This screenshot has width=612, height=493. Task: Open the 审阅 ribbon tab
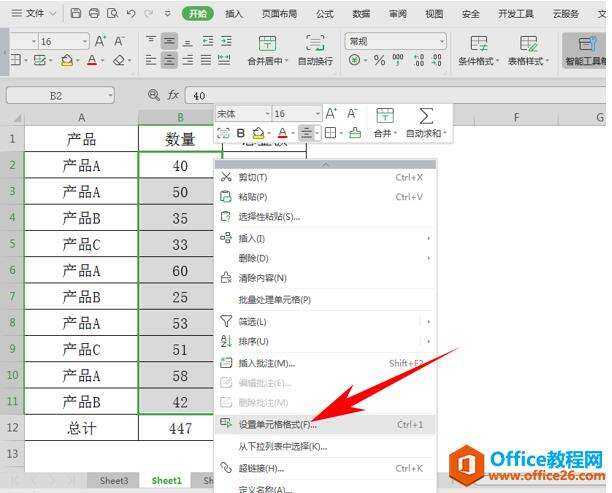398,14
